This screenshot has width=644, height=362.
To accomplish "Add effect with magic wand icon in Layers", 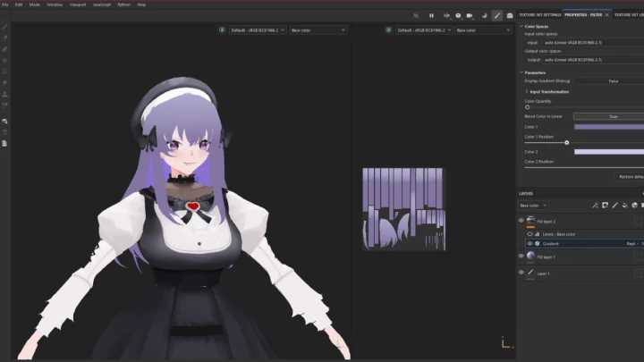I will tap(595, 206).
